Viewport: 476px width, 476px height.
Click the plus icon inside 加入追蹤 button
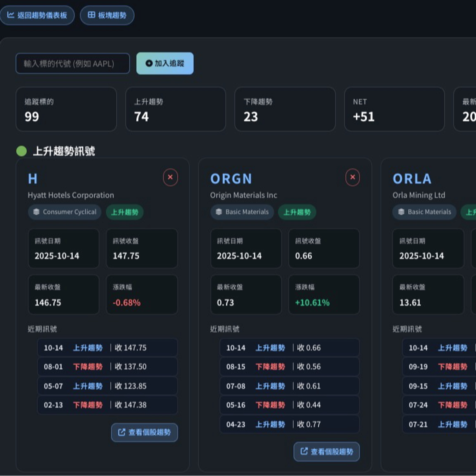point(149,63)
